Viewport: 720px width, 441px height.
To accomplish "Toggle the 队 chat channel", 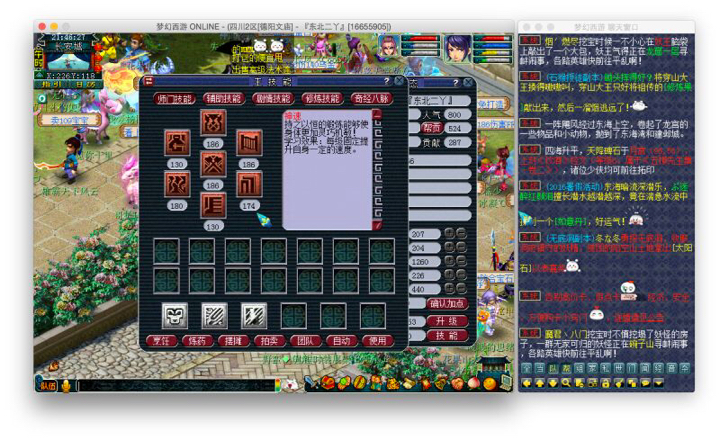I will (x=553, y=368).
